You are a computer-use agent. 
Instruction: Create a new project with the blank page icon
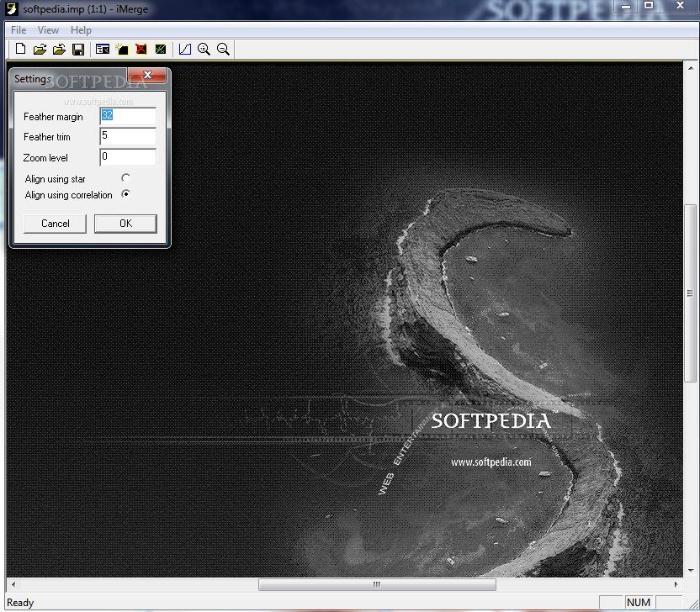[x=20, y=49]
